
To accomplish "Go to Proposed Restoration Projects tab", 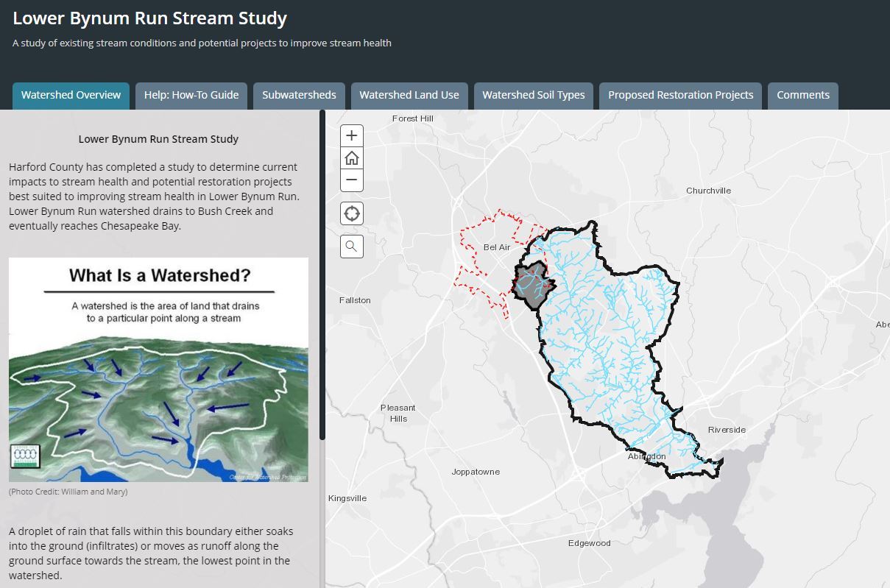I will click(680, 95).
